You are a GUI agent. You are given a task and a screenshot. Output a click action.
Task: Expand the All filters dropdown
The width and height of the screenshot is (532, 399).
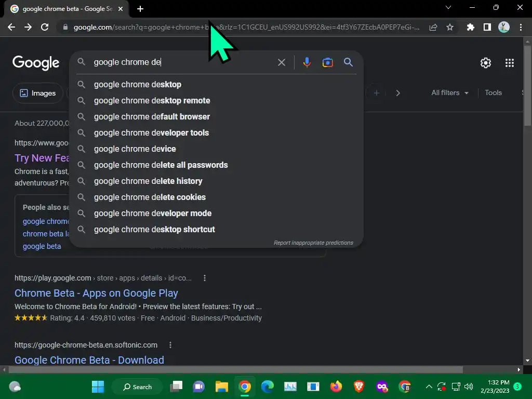point(449,92)
